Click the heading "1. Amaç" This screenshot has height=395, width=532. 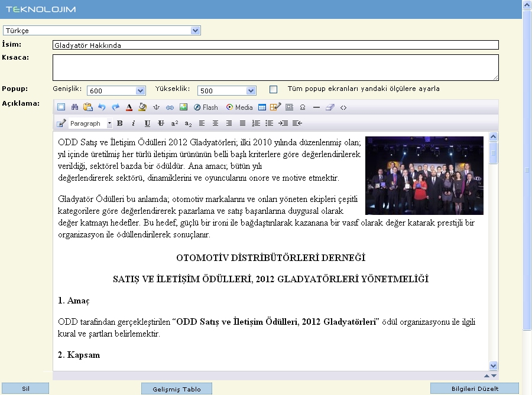coord(74,301)
